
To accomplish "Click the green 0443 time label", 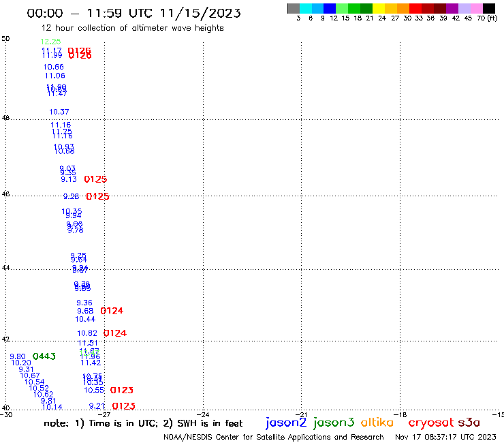I will pyautogui.click(x=44, y=356).
